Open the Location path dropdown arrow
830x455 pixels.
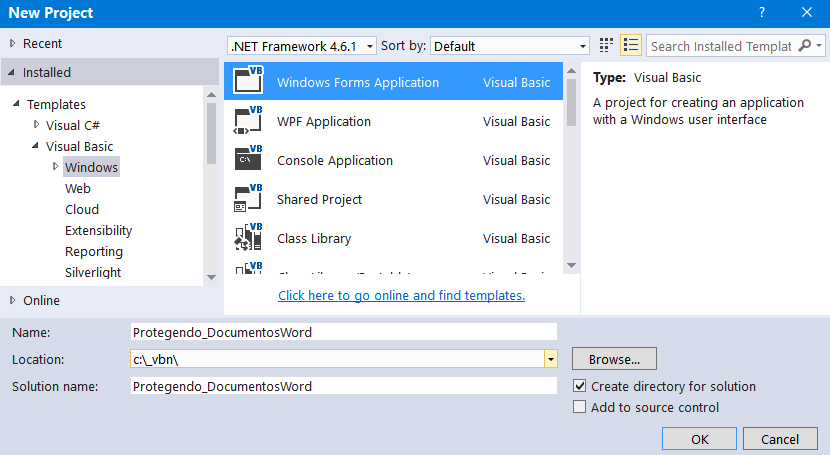coord(550,359)
